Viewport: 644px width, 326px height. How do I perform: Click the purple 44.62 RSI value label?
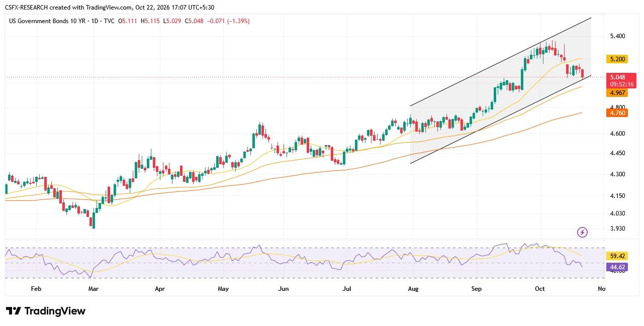pyautogui.click(x=617, y=267)
